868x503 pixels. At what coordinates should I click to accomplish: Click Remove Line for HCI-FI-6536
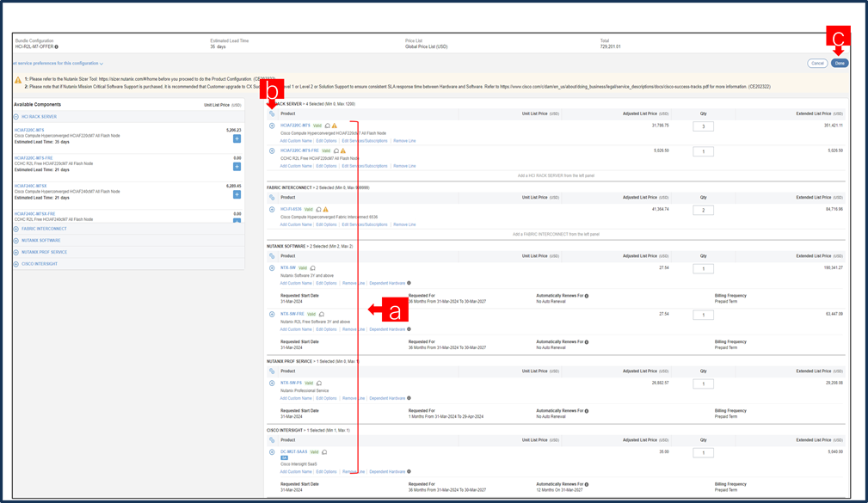click(404, 224)
